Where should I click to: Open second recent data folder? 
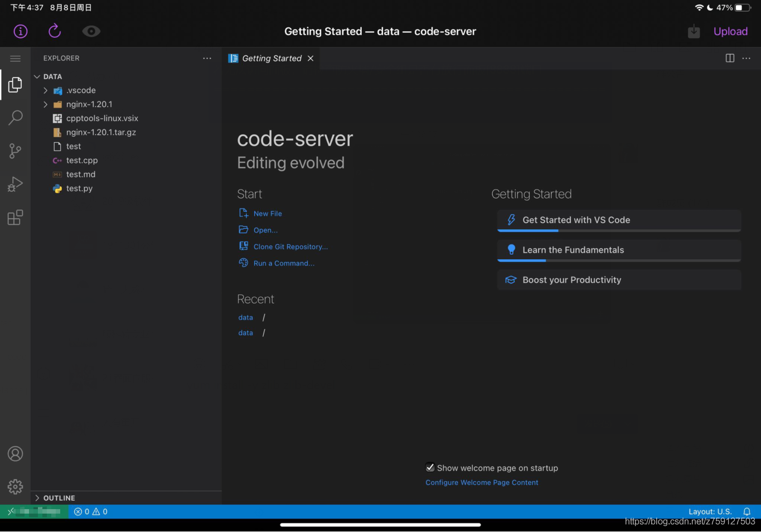tap(246, 333)
